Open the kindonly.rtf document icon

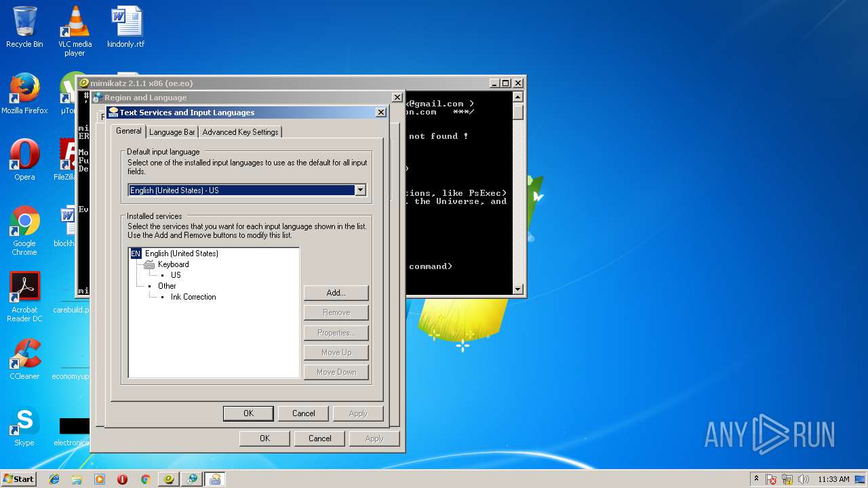(x=125, y=27)
